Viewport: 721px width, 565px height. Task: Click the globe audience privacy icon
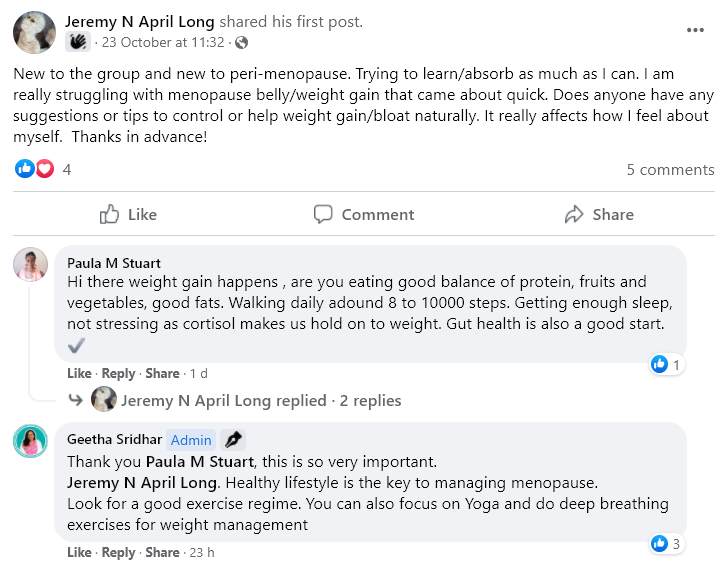tap(241, 43)
